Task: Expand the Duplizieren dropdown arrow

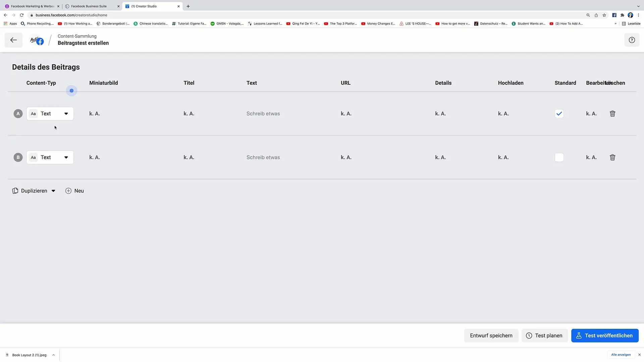Action: pyautogui.click(x=54, y=190)
